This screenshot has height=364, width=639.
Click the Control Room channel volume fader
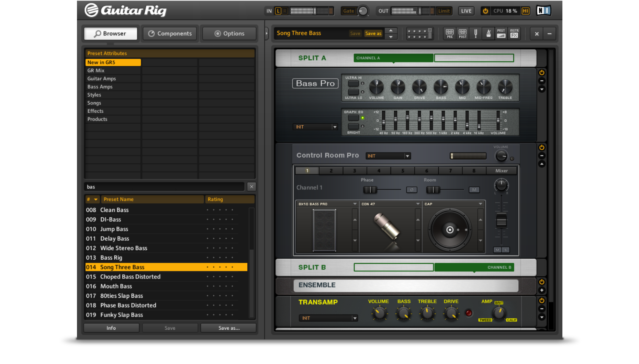point(501,220)
